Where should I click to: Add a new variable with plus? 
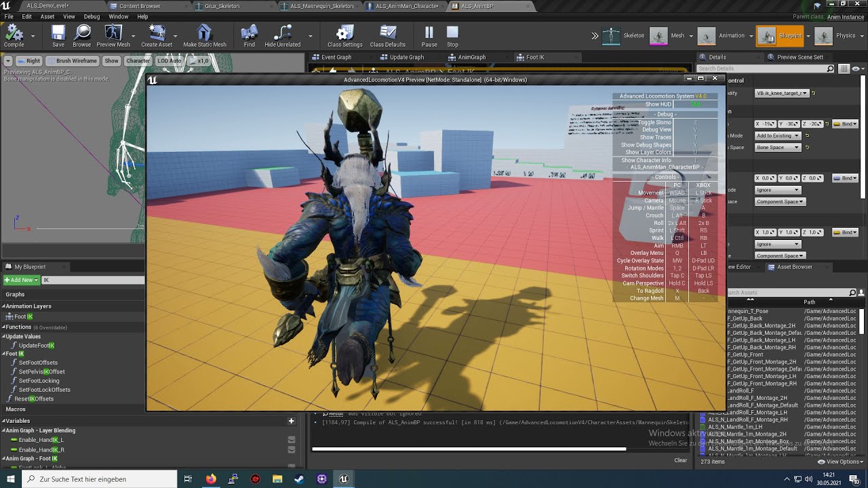click(292, 421)
